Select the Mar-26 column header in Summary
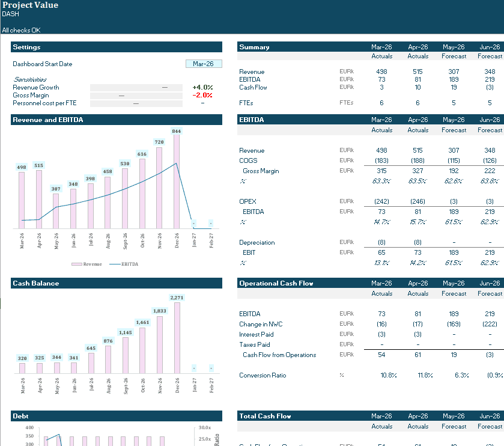The image size is (504, 446). coord(381,46)
